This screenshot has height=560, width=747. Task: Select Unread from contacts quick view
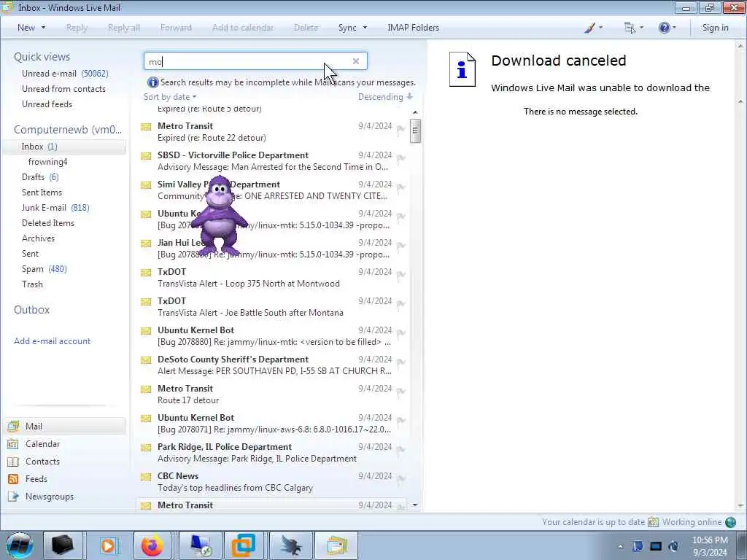pyautogui.click(x=64, y=88)
